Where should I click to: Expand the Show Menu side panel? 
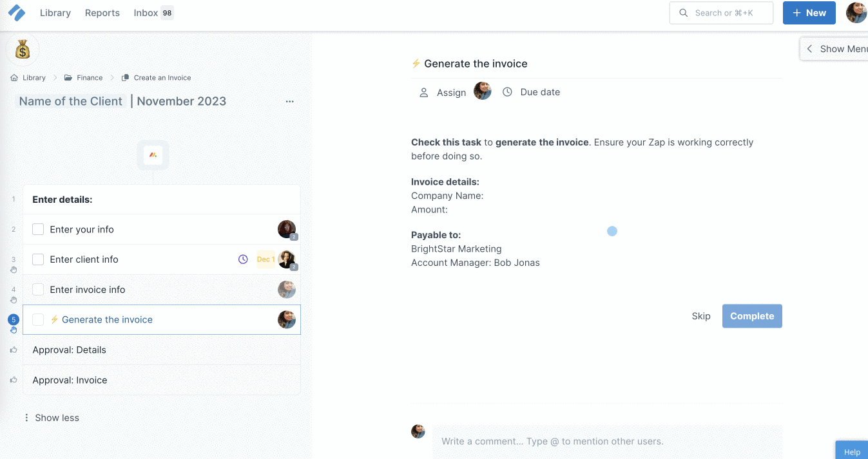click(x=834, y=49)
